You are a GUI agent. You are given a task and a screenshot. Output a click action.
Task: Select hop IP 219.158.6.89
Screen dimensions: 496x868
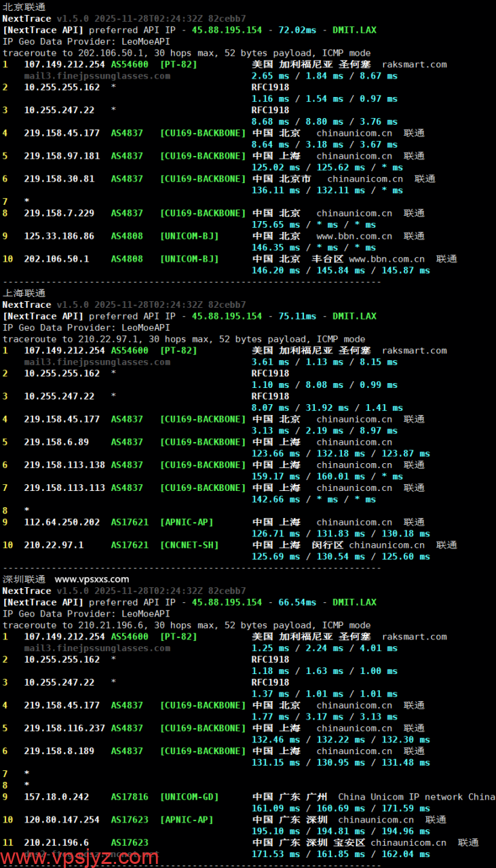(x=56, y=442)
